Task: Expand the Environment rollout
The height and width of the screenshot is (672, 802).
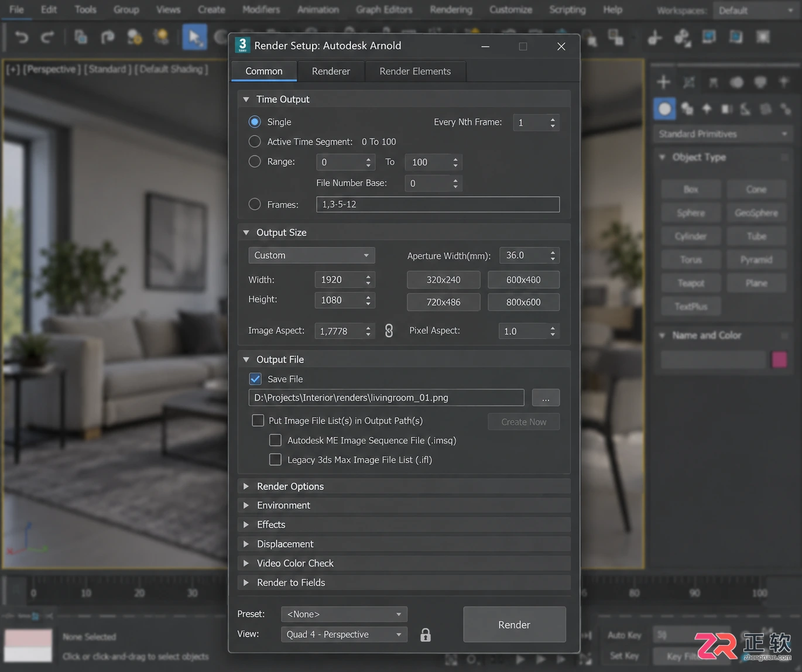Action: (404, 505)
